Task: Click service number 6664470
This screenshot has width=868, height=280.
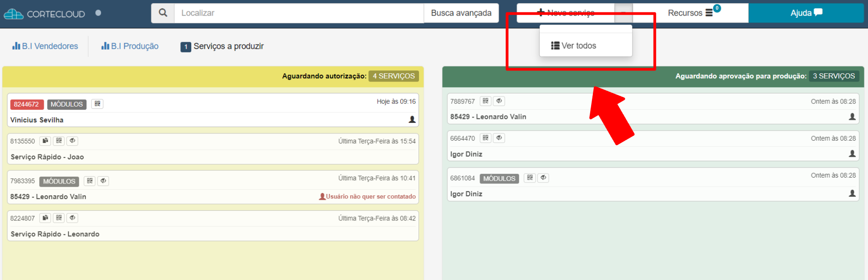Action: [463, 138]
